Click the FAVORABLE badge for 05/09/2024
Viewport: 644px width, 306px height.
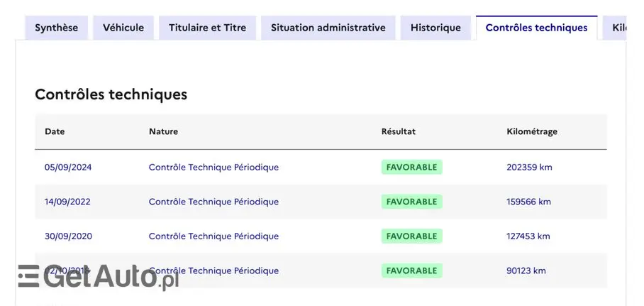click(x=411, y=168)
